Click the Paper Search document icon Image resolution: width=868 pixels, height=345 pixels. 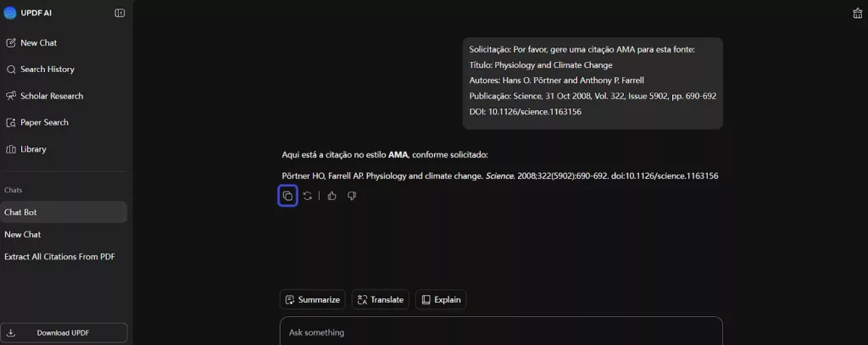pyautogui.click(x=10, y=122)
